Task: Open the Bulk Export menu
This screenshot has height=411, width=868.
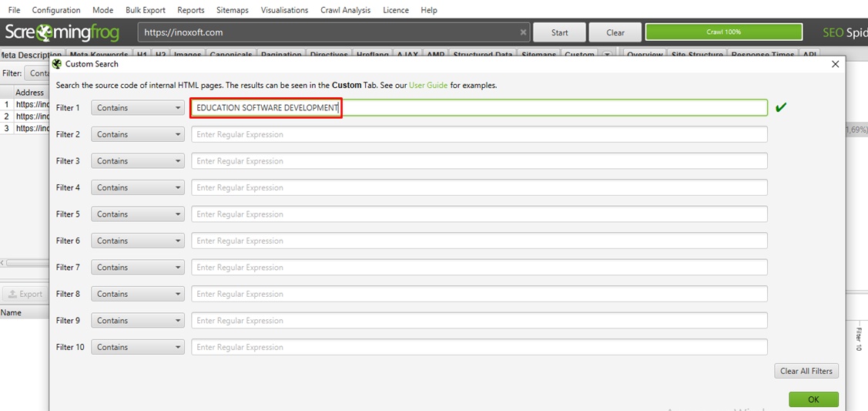Action: 146,10
